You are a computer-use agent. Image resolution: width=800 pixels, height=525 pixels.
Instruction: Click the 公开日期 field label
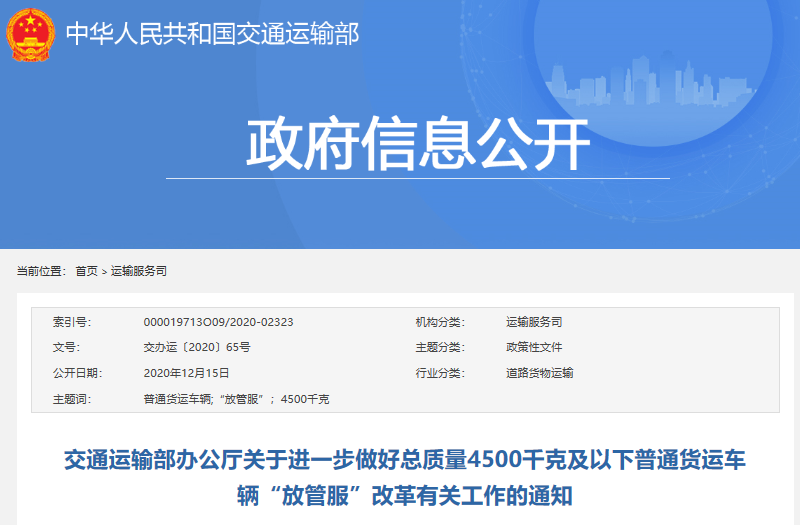pos(77,373)
